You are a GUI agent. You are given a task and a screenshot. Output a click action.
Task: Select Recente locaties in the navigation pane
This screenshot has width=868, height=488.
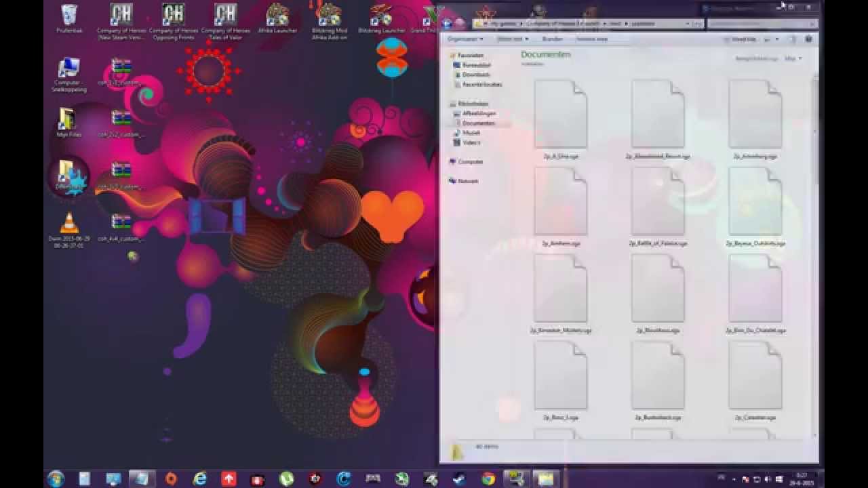coord(482,85)
